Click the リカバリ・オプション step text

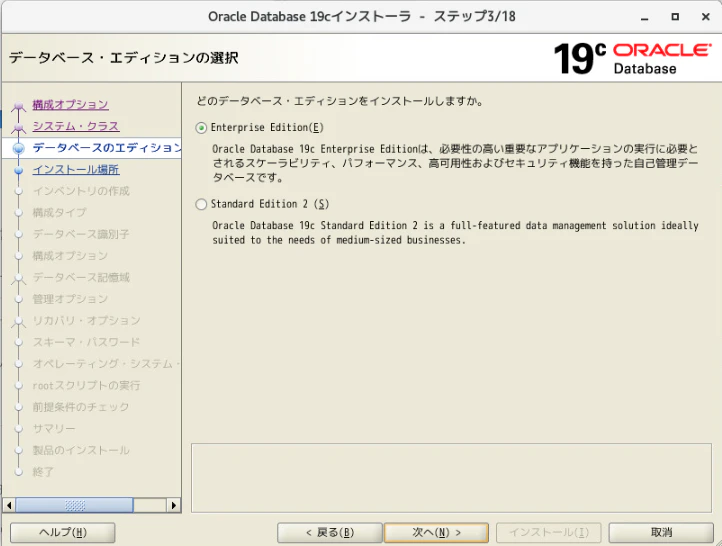point(87,321)
